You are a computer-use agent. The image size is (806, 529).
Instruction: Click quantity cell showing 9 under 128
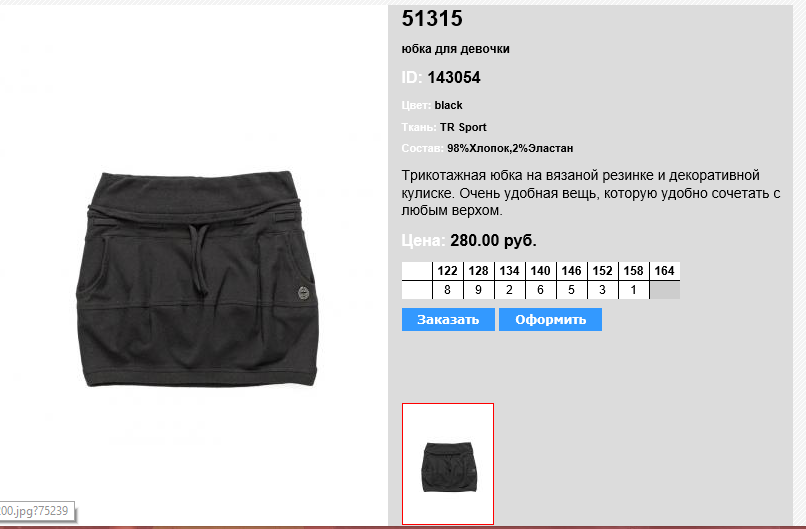(x=479, y=290)
